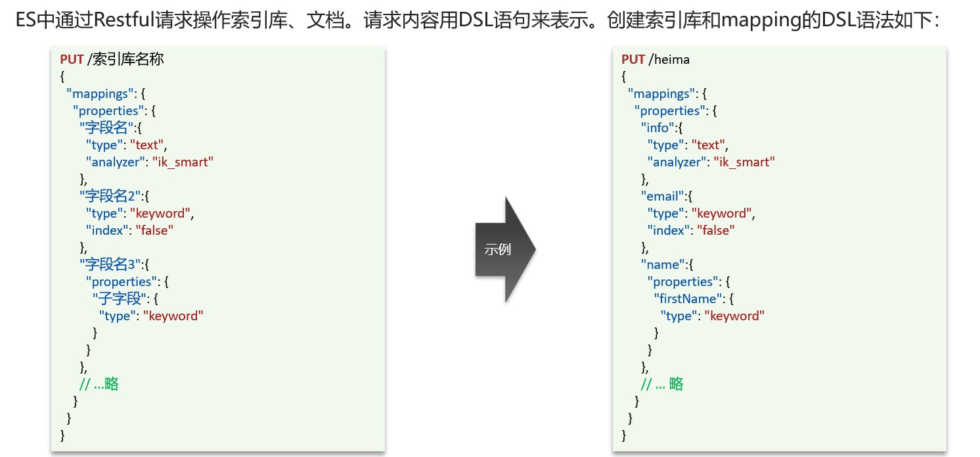980x457 pixels.
Task: Click "ik_smart" analyzer value under 字段名
Action: tap(183, 162)
